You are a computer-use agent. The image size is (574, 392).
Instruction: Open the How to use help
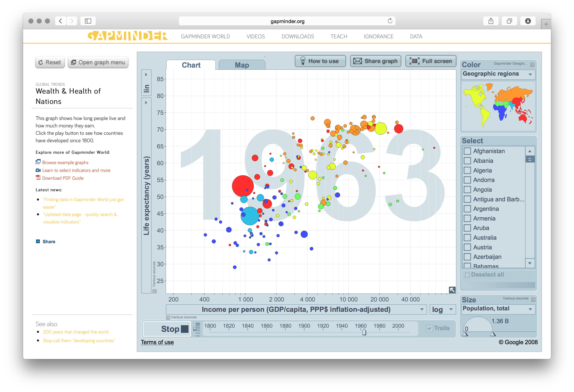coord(320,61)
